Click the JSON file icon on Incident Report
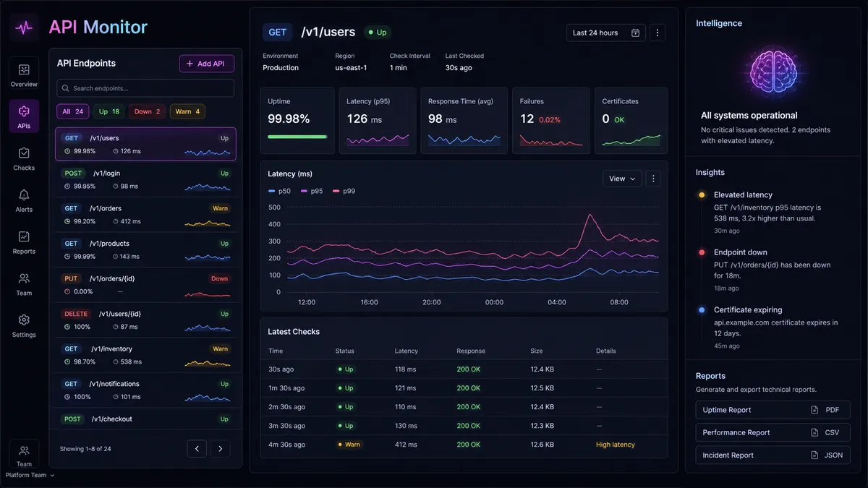Screen dimensions: 868x488 point(814,455)
